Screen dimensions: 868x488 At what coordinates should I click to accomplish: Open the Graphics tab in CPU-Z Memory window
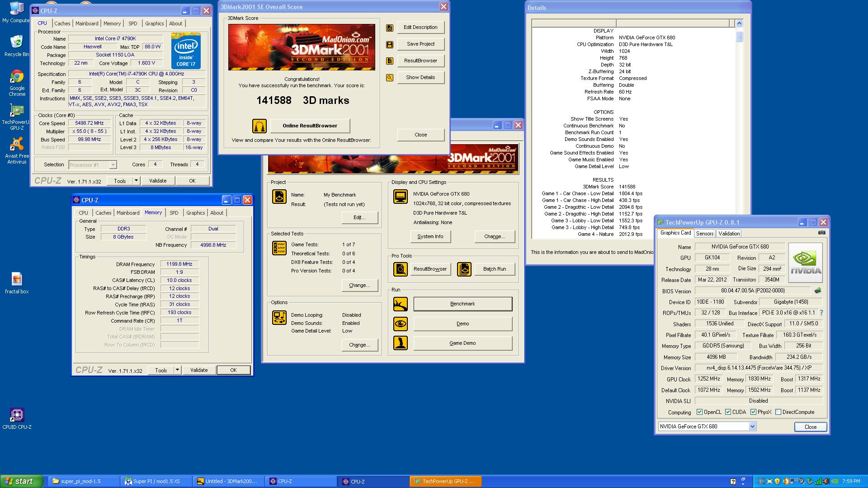[x=195, y=213]
